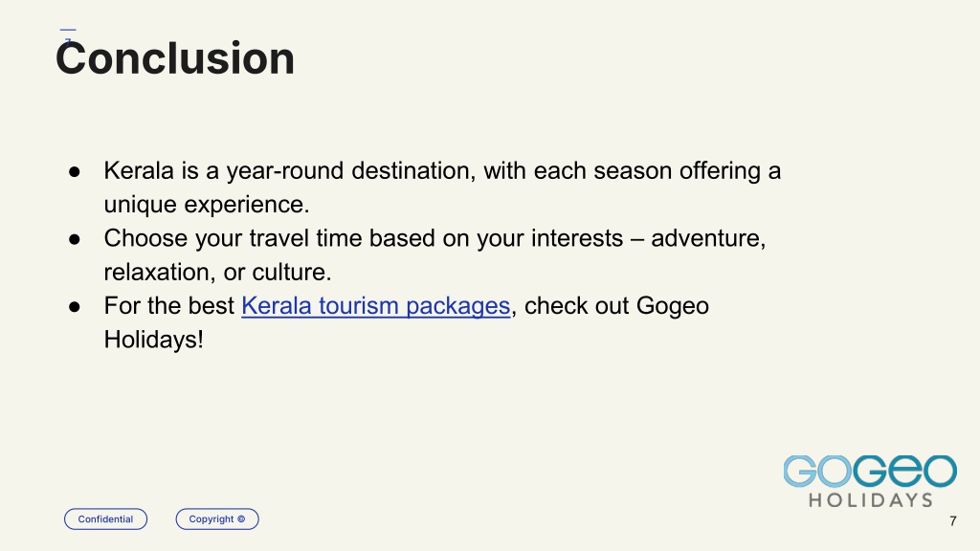Click the slide number 7 at bottom right
980x551 pixels.
952,521
